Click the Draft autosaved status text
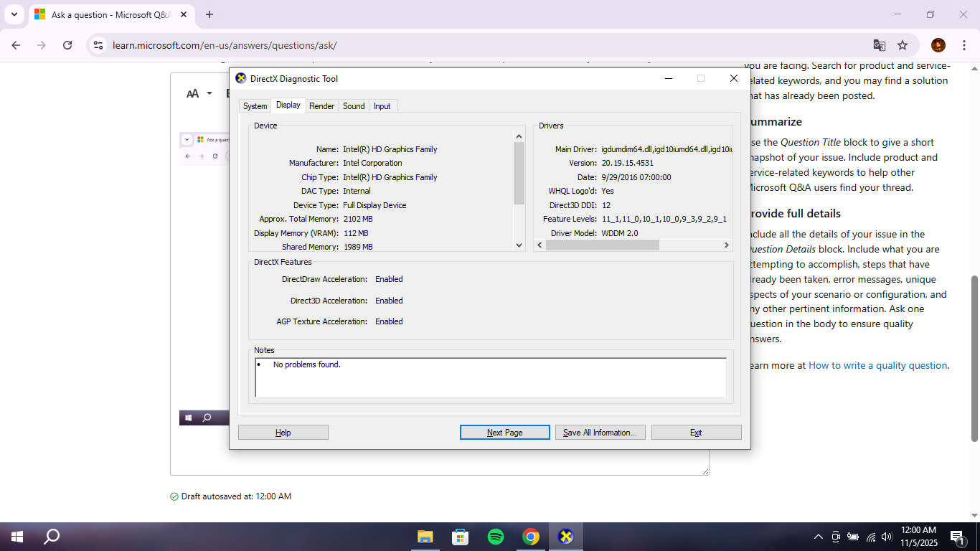Screen dimensions: 980x551 [x=236, y=496]
